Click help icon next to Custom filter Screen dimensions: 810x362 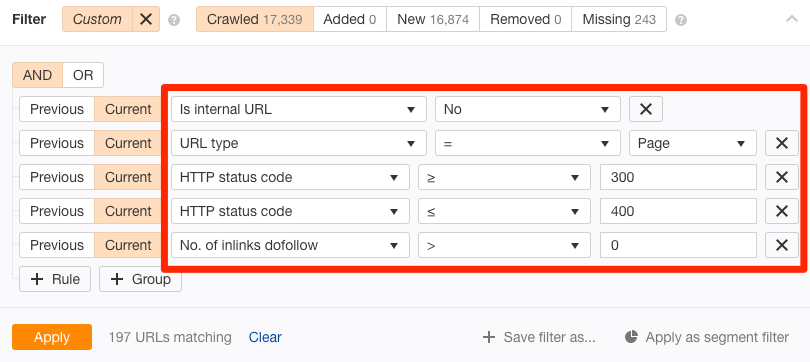pyautogui.click(x=175, y=20)
